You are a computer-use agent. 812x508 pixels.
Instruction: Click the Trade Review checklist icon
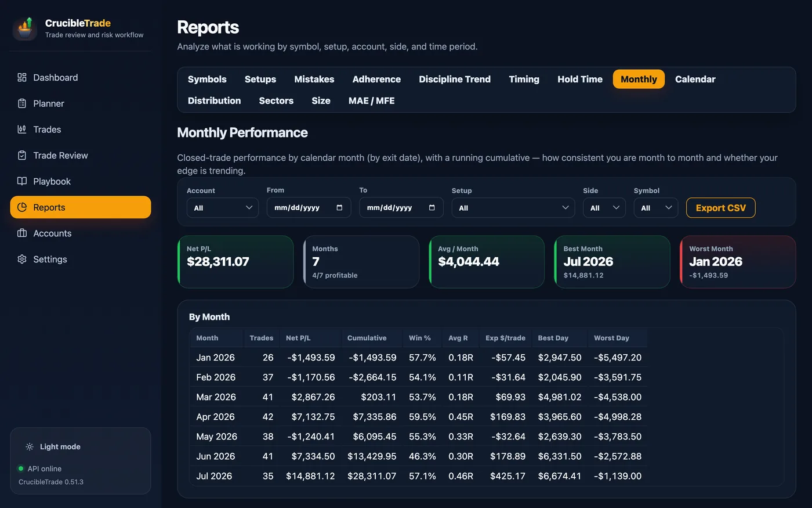point(22,155)
